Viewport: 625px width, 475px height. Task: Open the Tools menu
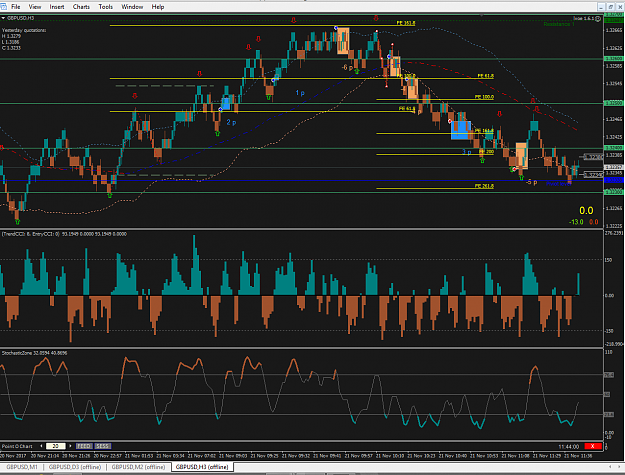(106, 7)
